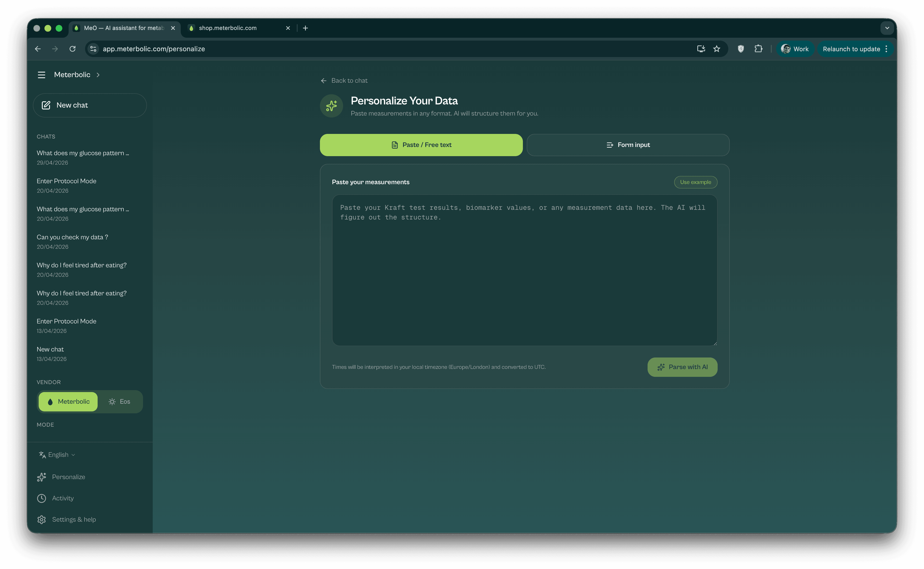Expand the Meterbolic chevron
Viewport: 924px width, 569px height.
tap(98, 75)
